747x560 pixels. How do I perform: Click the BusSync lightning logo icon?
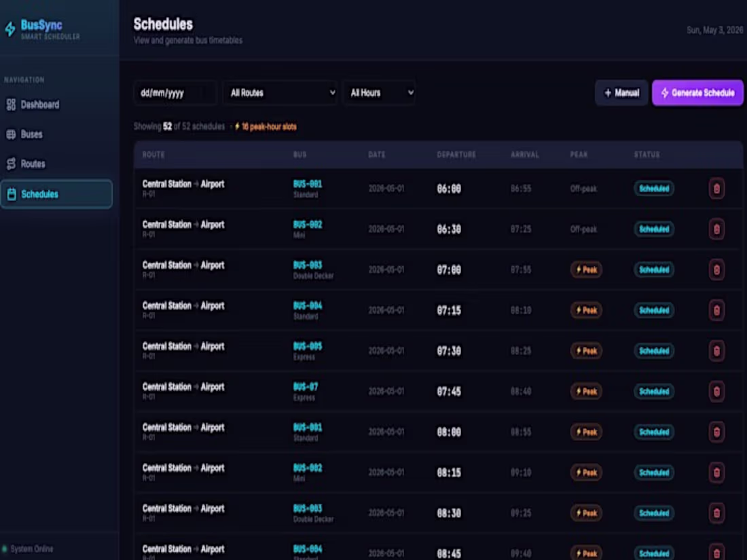coord(10,29)
